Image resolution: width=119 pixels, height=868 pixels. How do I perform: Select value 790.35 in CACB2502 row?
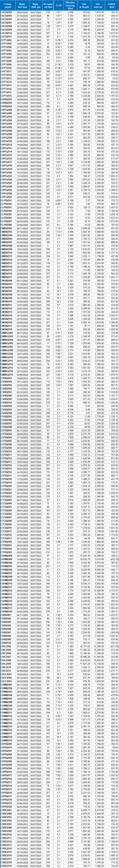click(x=114, y=12)
